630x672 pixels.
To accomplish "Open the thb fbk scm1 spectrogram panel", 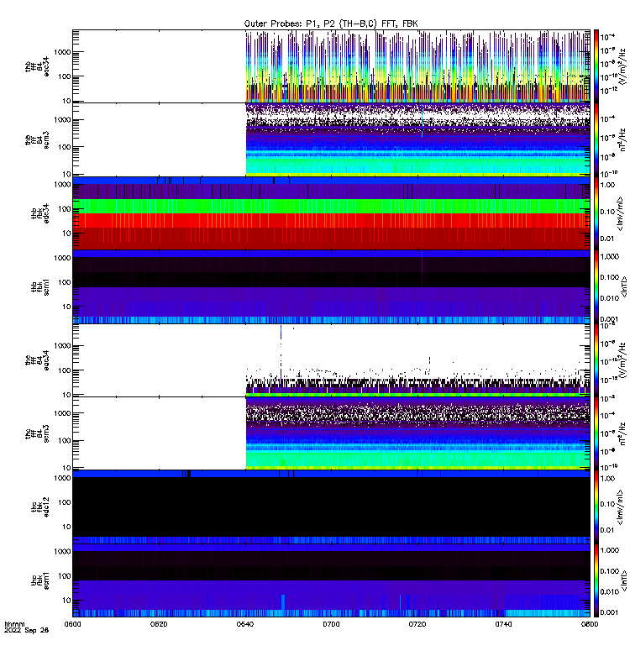I will click(x=331, y=286).
